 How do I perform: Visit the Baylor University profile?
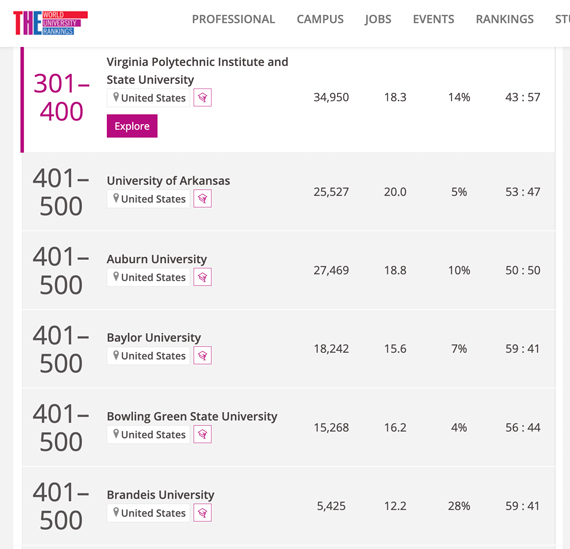(154, 338)
